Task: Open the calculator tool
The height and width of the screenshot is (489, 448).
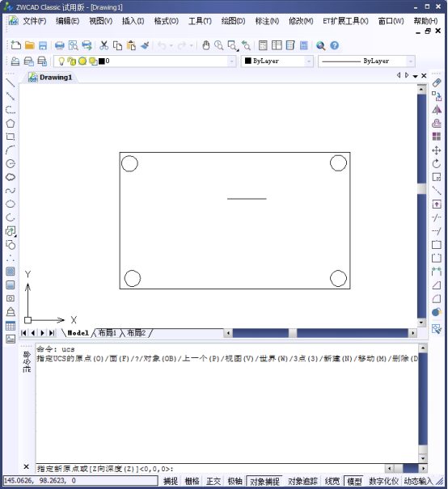Action: 303,45
